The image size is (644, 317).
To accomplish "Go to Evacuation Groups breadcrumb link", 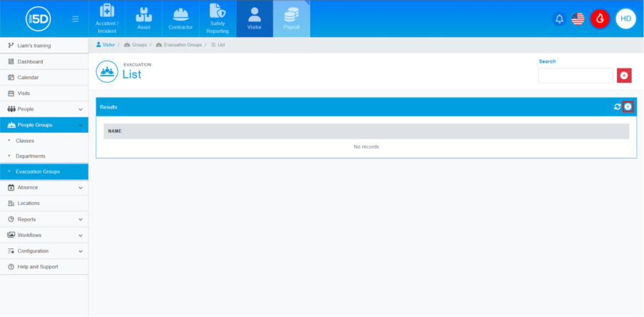I will [179, 44].
